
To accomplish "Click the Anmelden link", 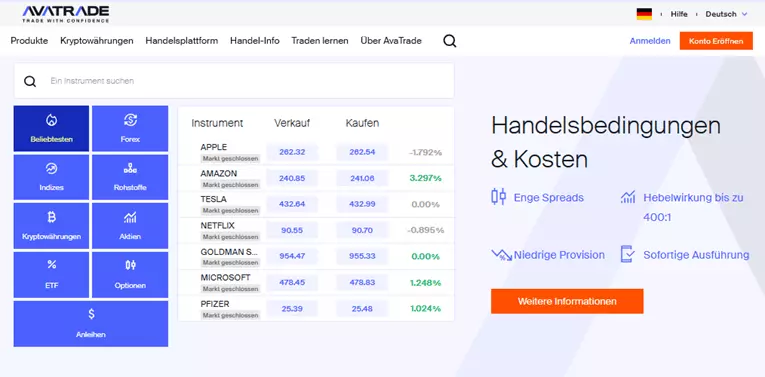I will tap(650, 41).
